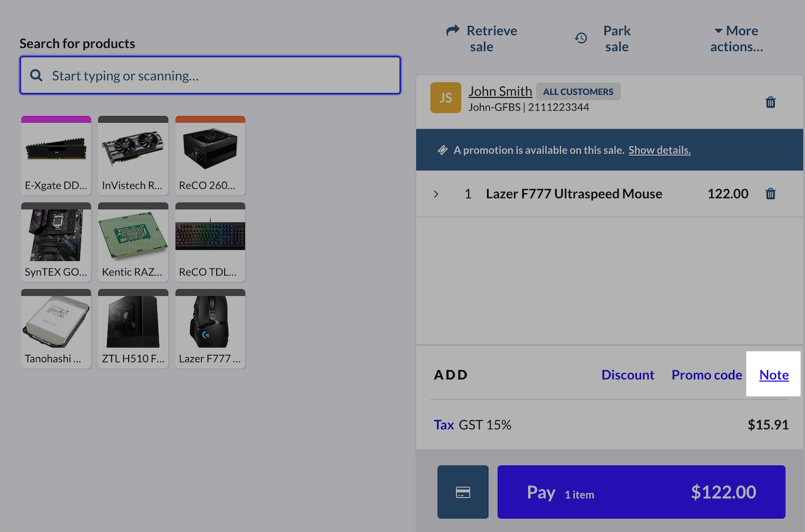Click the product search input field
Image resolution: width=805 pixels, height=532 pixels.
pyautogui.click(x=218, y=75)
